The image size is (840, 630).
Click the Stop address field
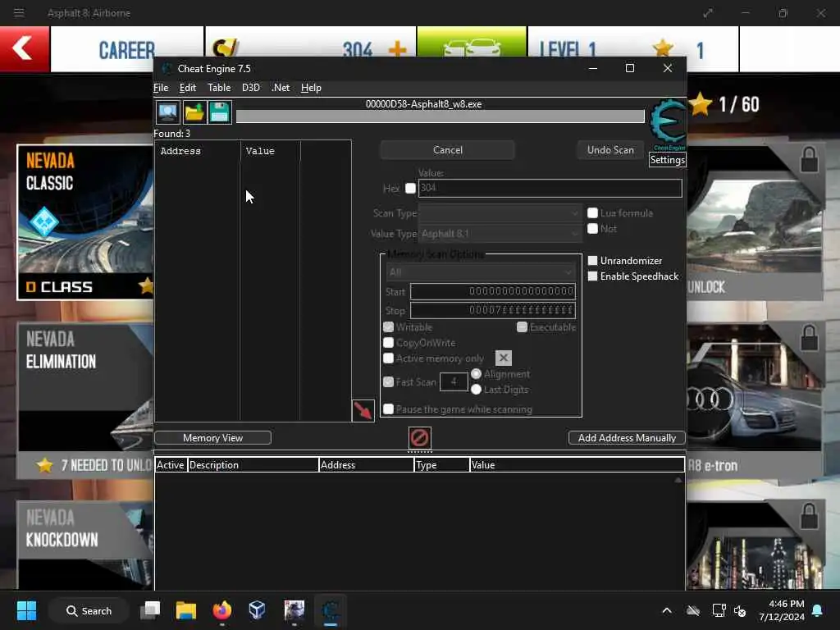(493, 310)
